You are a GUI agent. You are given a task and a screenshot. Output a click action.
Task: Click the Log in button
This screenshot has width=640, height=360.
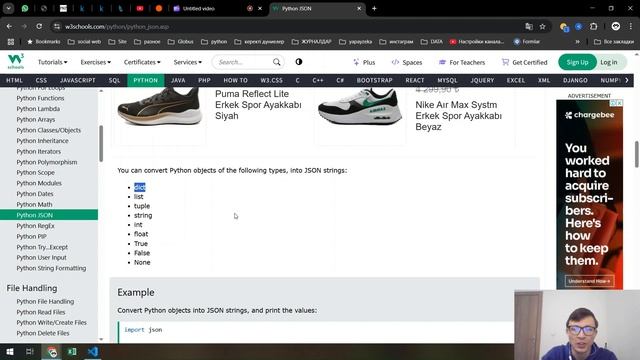pos(609,62)
